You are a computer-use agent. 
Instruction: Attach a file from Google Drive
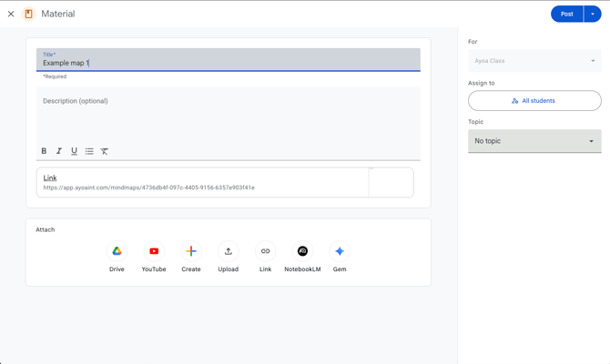click(117, 251)
